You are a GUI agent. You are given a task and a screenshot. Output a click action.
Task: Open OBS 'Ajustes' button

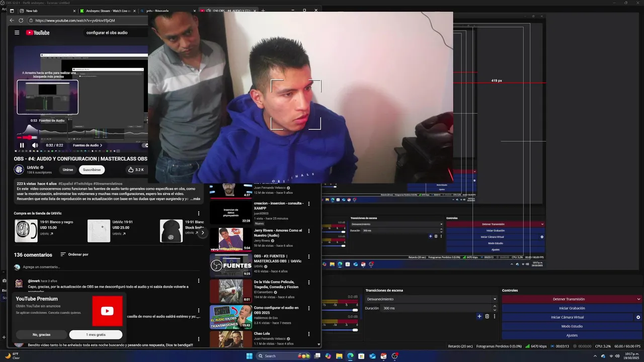(572, 335)
